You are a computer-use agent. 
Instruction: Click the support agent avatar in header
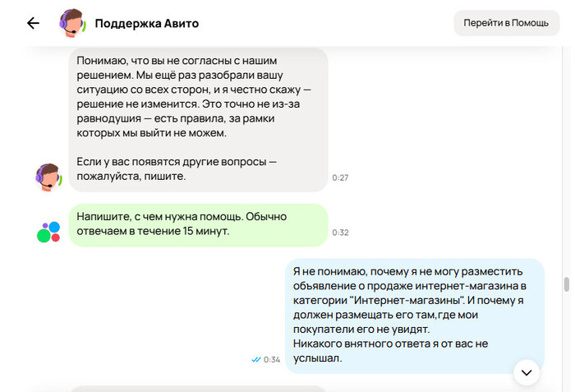point(72,23)
